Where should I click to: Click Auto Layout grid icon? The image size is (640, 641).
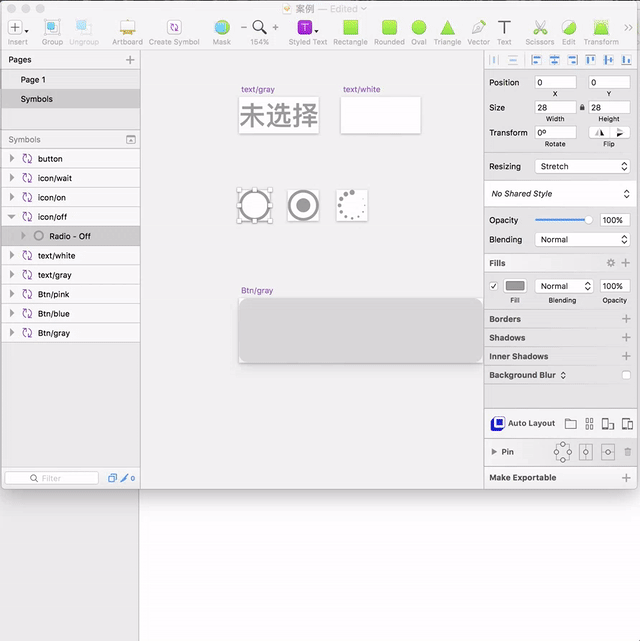click(589, 424)
